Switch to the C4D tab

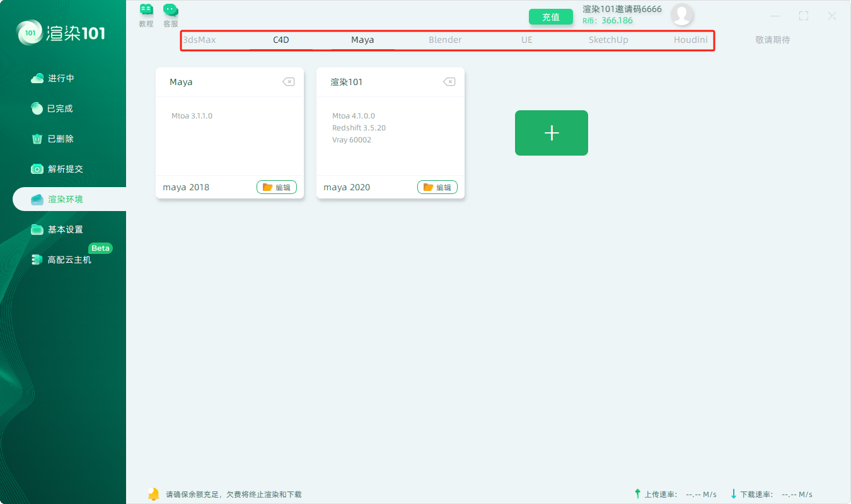tap(281, 40)
